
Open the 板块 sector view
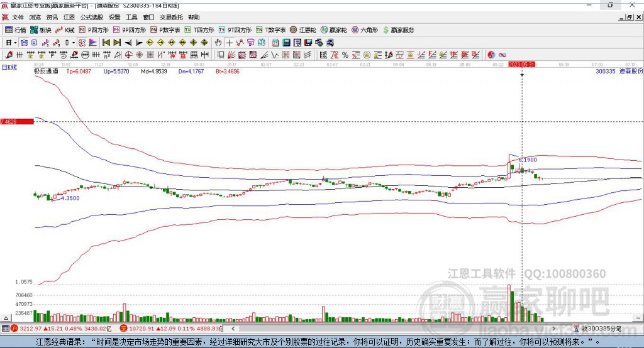tap(40, 30)
